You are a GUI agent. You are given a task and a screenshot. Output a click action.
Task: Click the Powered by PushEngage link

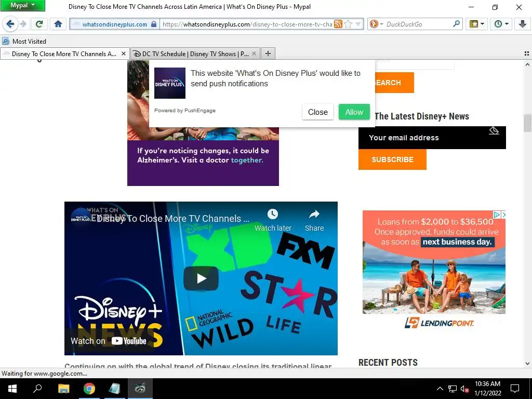185,111
